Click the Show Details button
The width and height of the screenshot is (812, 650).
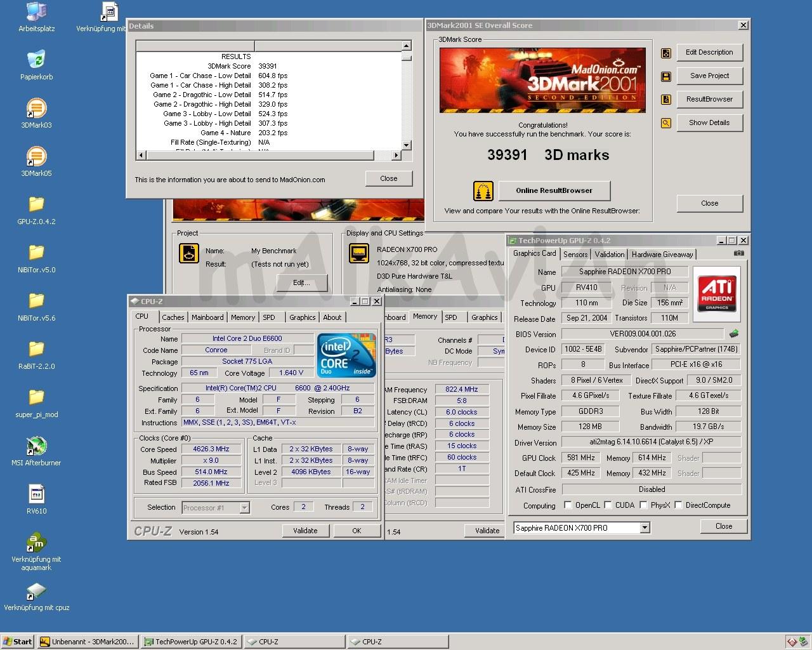click(709, 123)
